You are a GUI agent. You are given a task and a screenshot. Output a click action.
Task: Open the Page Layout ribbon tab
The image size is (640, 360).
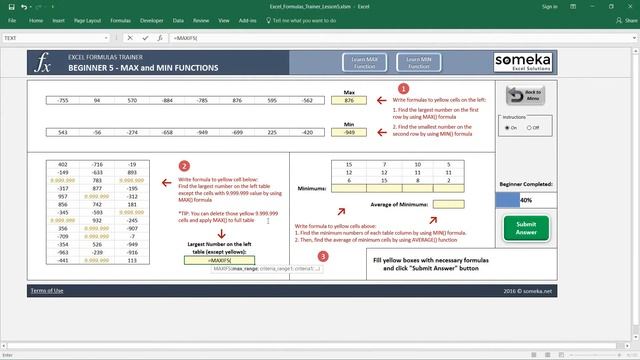pos(87,20)
